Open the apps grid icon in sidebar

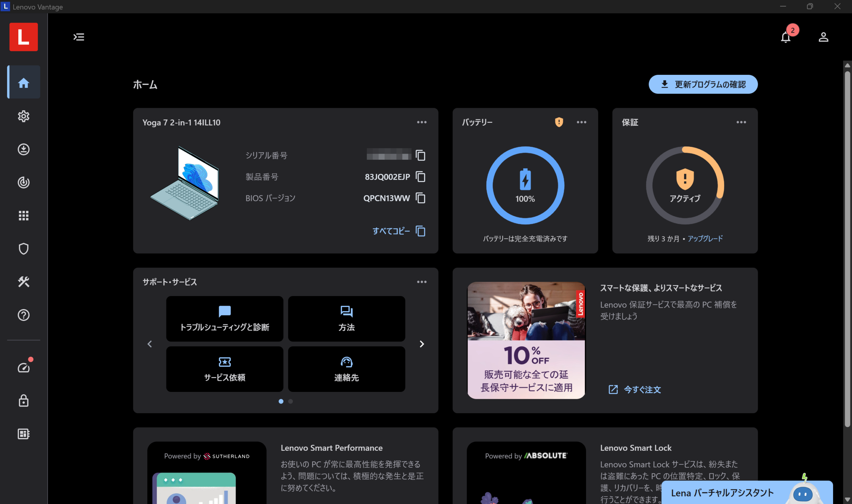point(23,216)
